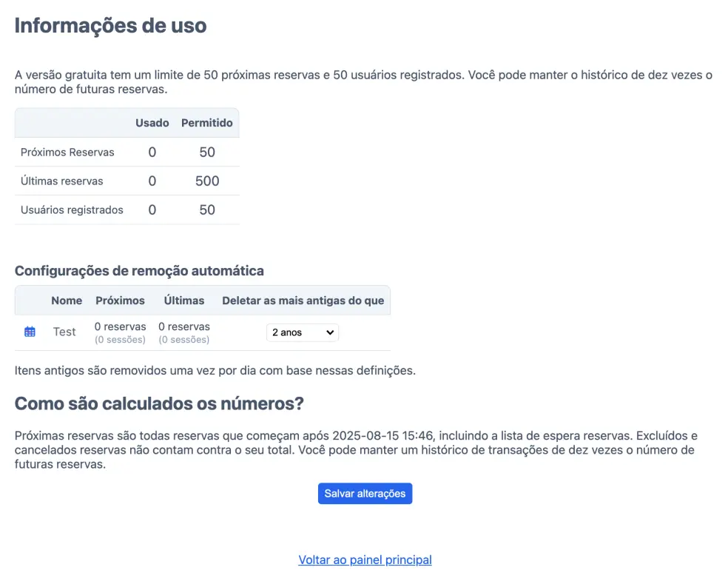The image size is (728, 587).
Task: Click used value 0 in Usuários registrados row
Action: [x=152, y=210]
